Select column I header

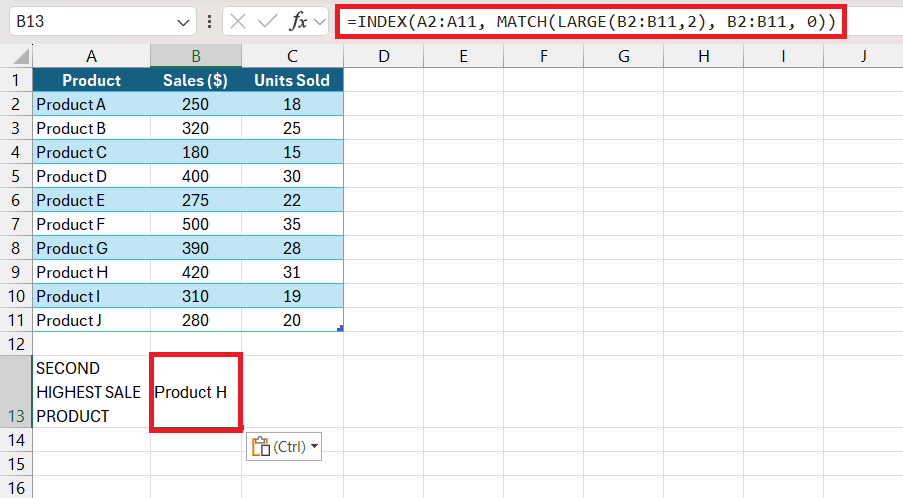pos(784,56)
